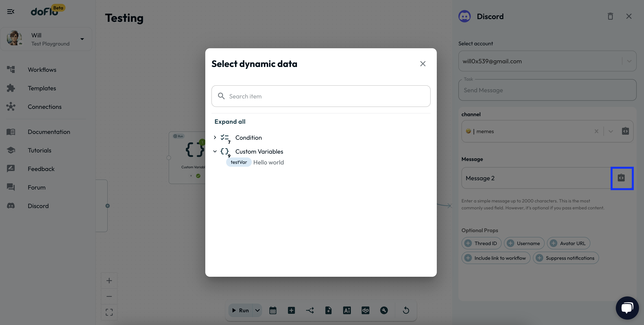Screen dimensions: 644x325
Task: Open Workflows in the sidebar
Action: (x=42, y=70)
